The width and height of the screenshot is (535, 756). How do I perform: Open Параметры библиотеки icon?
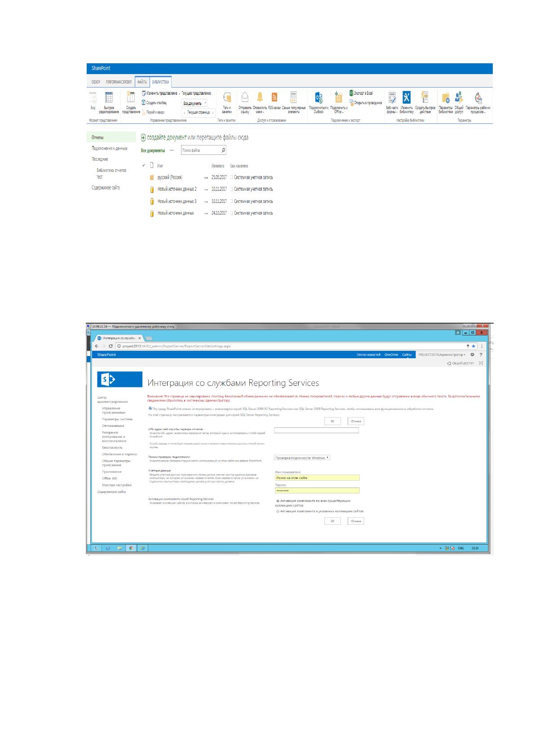click(446, 98)
